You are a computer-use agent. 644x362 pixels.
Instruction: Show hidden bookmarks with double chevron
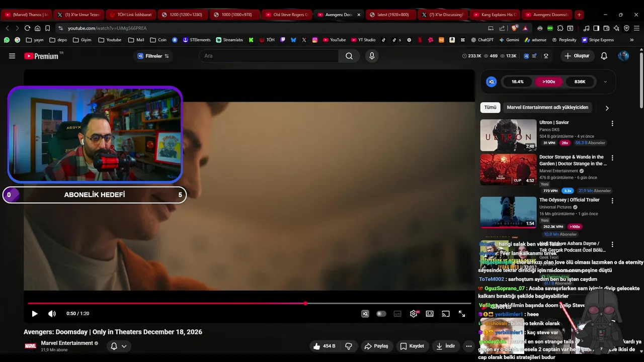[632, 40]
